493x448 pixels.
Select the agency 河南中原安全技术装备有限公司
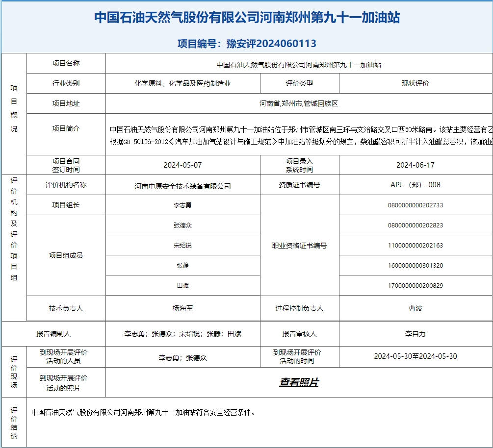click(182, 186)
